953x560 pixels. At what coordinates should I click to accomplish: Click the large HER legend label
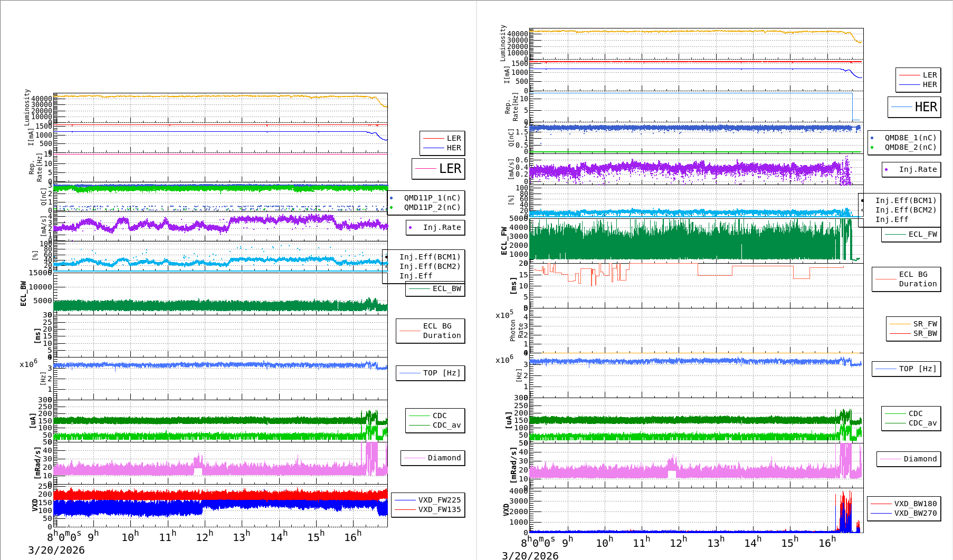(926, 107)
